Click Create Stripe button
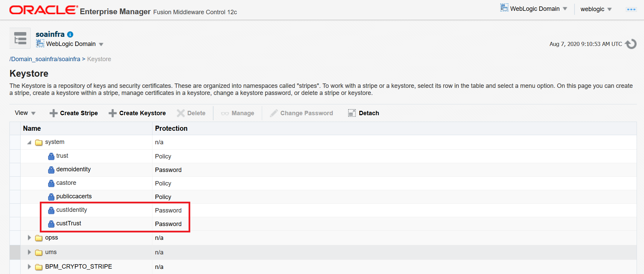Viewport: 644px width, 274px height. click(74, 113)
